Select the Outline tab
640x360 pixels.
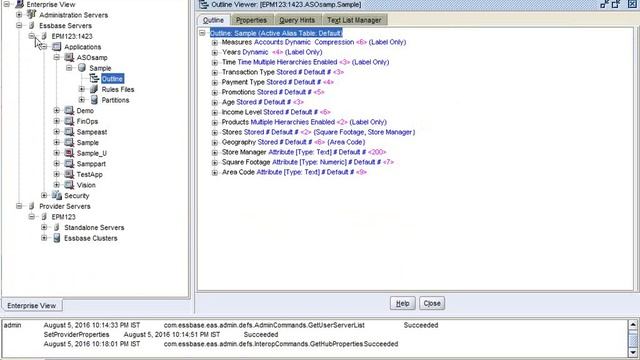click(213, 20)
